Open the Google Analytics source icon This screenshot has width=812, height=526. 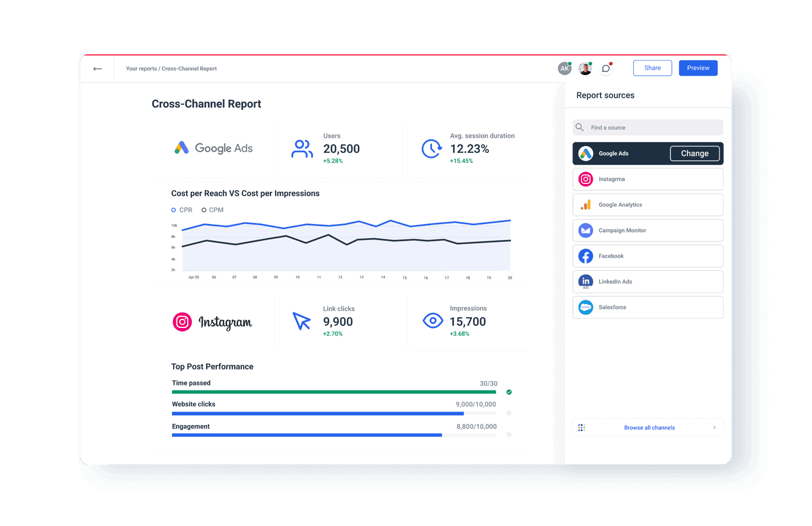point(585,204)
